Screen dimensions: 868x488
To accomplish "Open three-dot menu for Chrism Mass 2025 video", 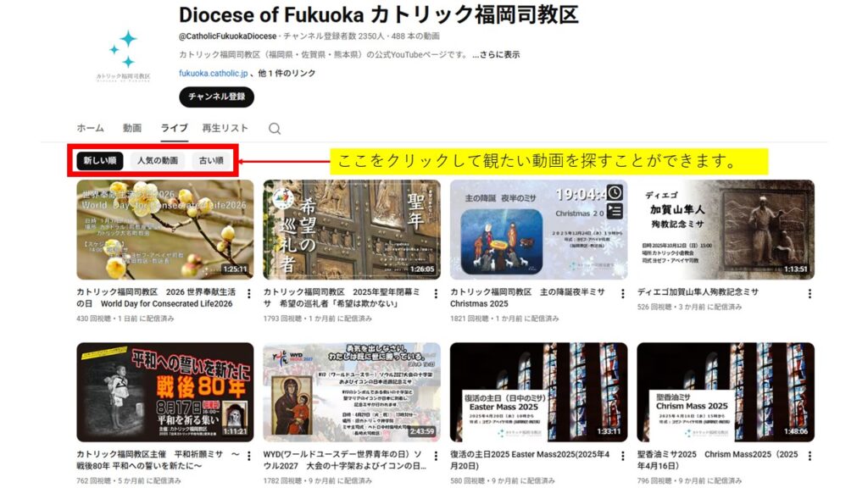I will [810, 456].
